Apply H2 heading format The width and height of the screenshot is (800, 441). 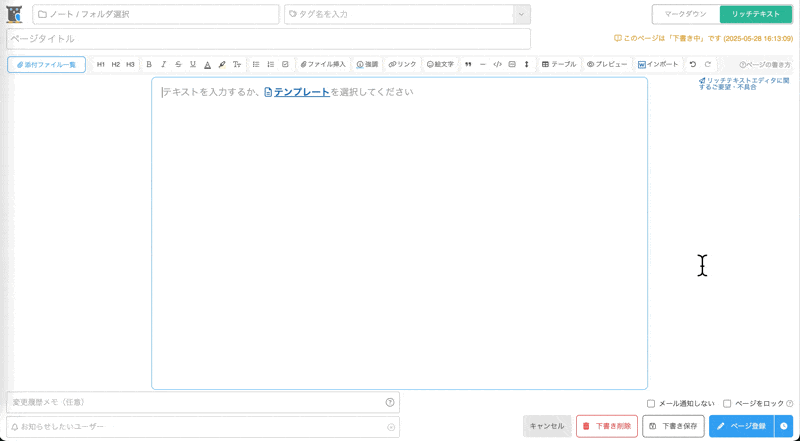116,64
